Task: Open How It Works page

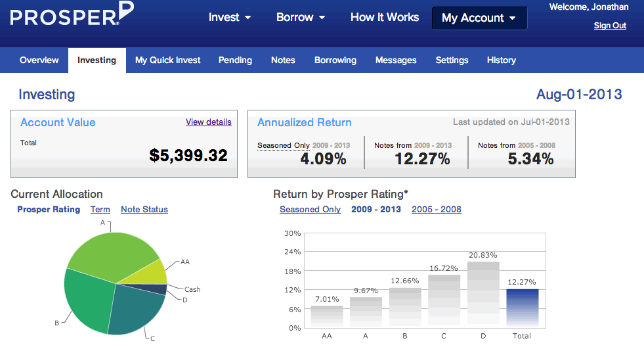Action: [x=385, y=17]
